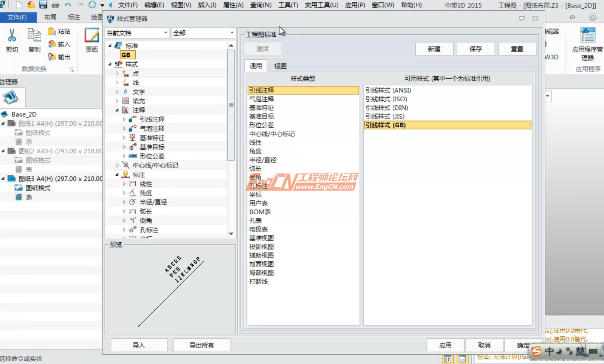Click the tree scroll up arrow
The image size is (604, 364).
click(x=231, y=45)
